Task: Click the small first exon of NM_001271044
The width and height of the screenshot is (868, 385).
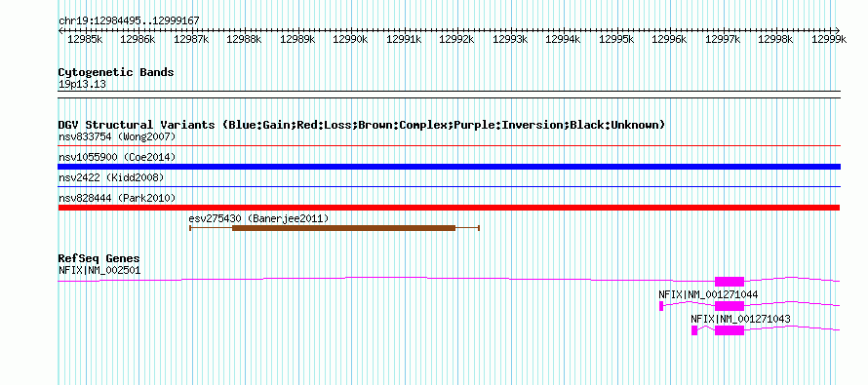Action: tap(661, 306)
